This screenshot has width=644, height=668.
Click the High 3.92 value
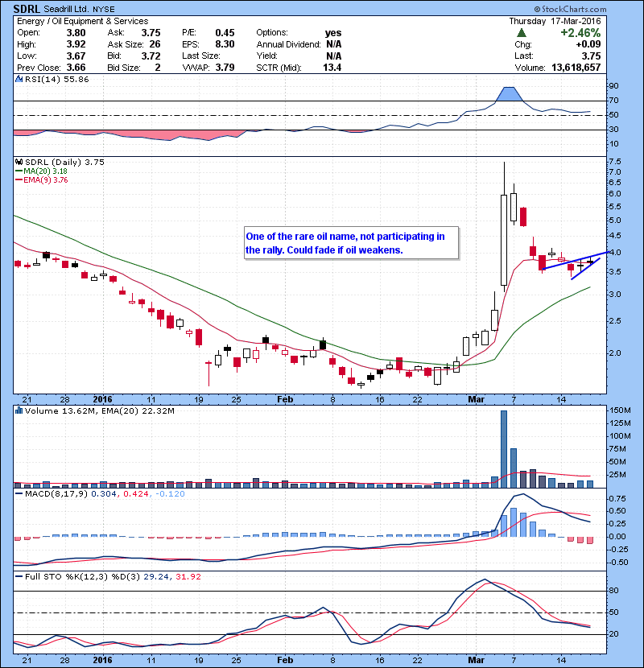pyautogui.click(x=76, y=44)
